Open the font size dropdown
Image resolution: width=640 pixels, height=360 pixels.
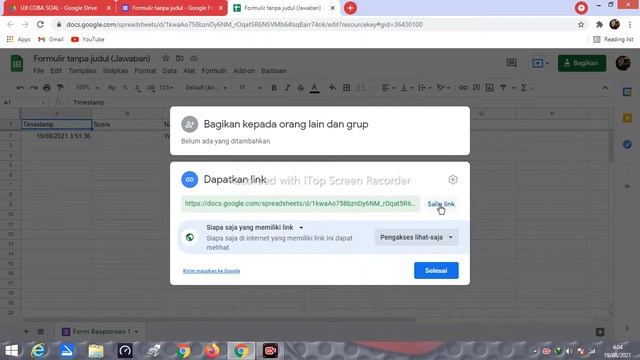coord(250,88)
